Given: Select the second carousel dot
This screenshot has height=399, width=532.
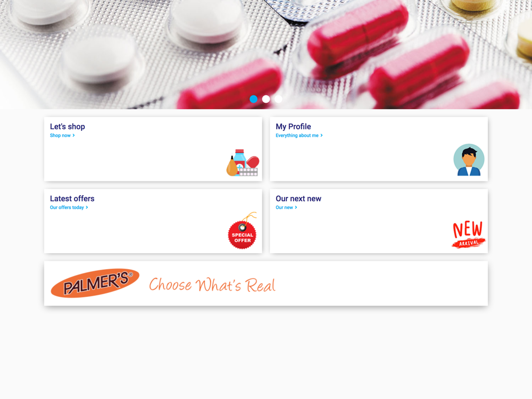Looking at the screenshot, I should [x=266, y=99].
